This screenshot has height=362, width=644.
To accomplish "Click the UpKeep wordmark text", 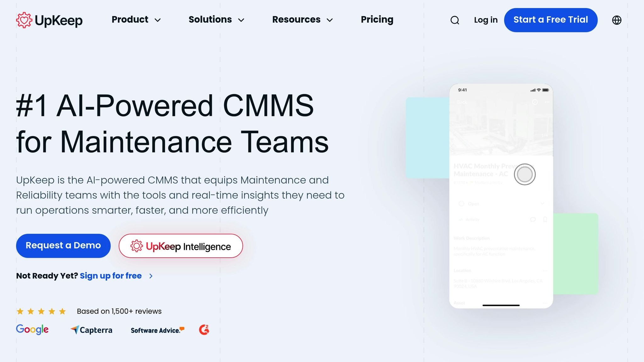I will (58, 21).
